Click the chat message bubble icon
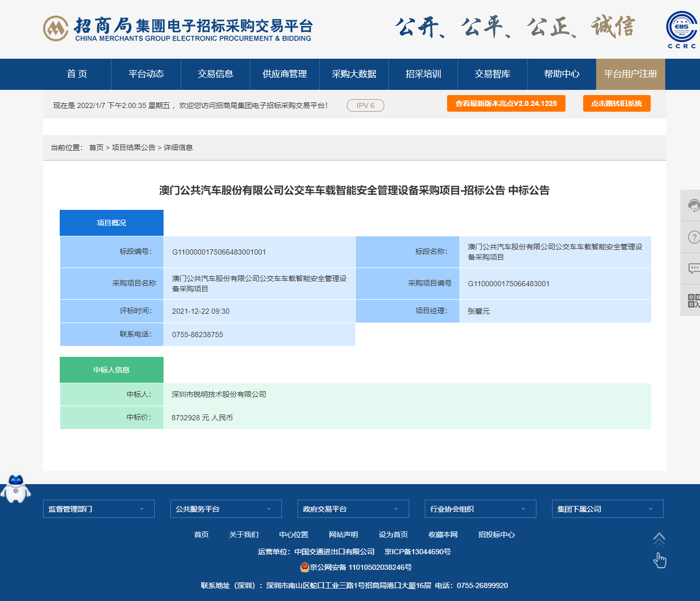Screen dimensions: 700x601 point(693,269)
